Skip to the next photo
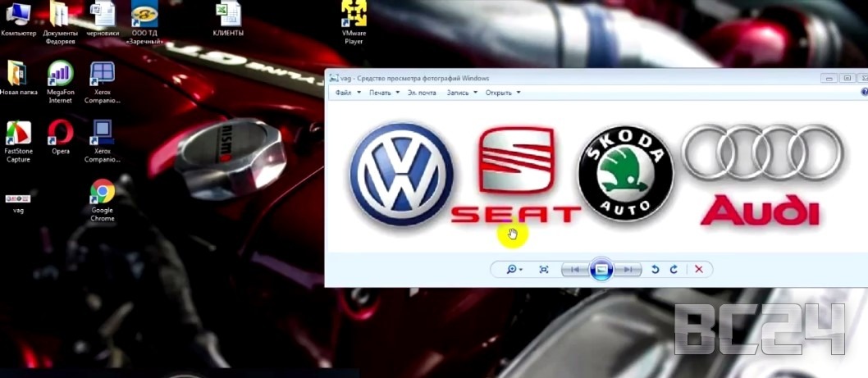Viewport: 868px width, 378px height. click(x=628, y=269)
